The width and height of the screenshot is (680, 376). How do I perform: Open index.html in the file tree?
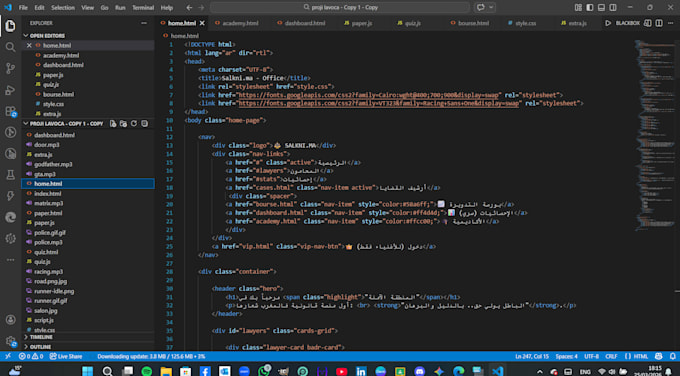click(x=47, y=193)
